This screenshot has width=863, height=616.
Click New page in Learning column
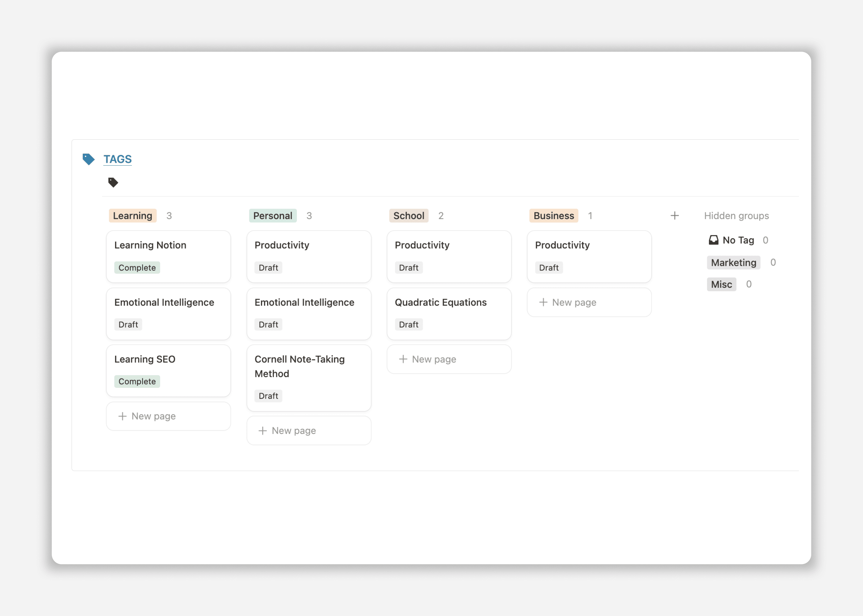tap(169, 416)
